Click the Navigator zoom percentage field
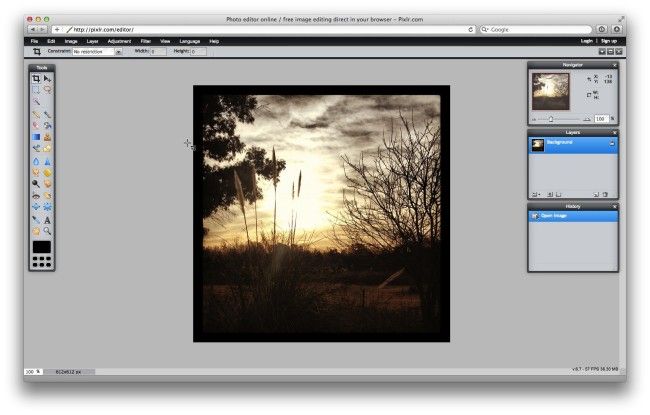 (x=601, y=119)
